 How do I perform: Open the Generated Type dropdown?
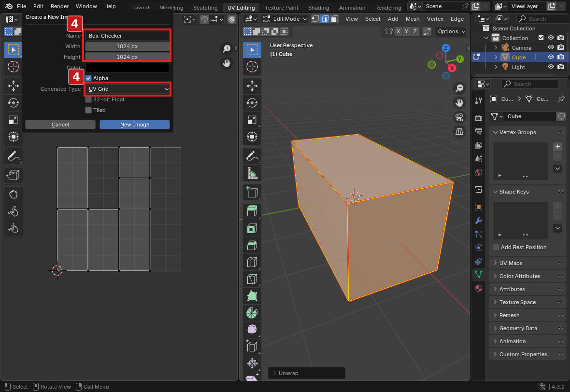click(127, 89)
